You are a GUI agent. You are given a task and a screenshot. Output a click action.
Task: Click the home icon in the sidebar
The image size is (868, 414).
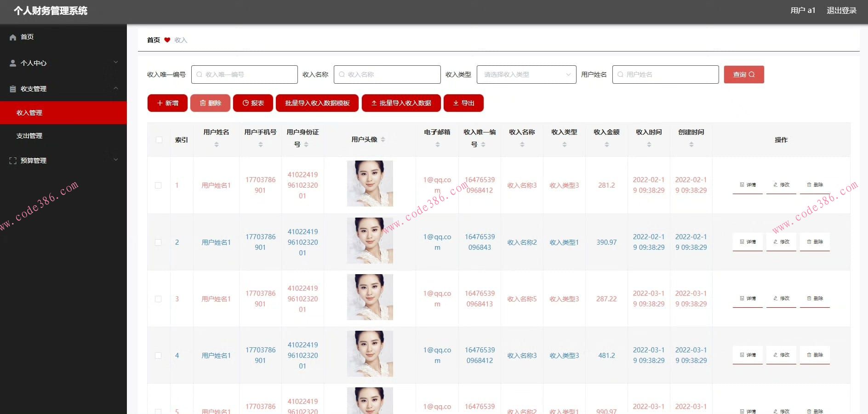[x=13, y=37]
